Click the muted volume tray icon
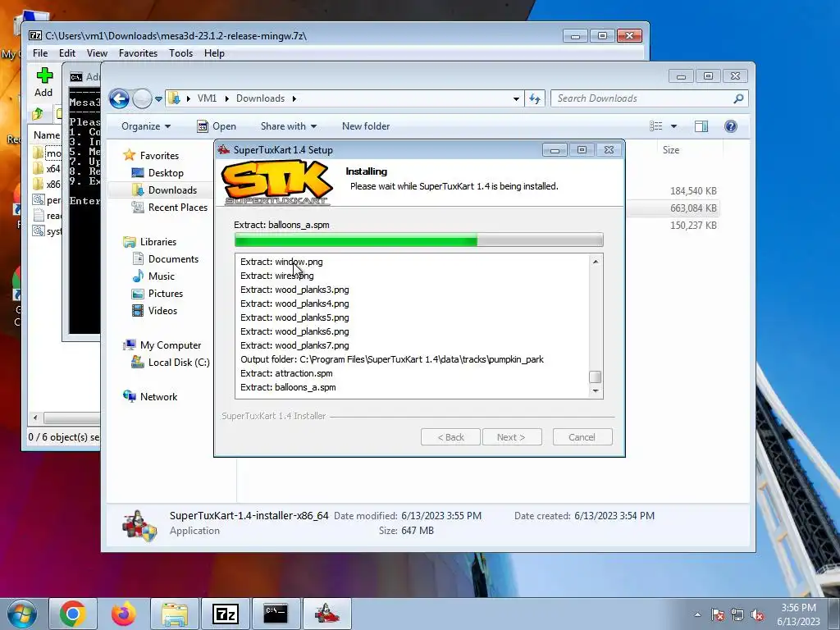This screenshot has width=840, height=630. point(757,614)
